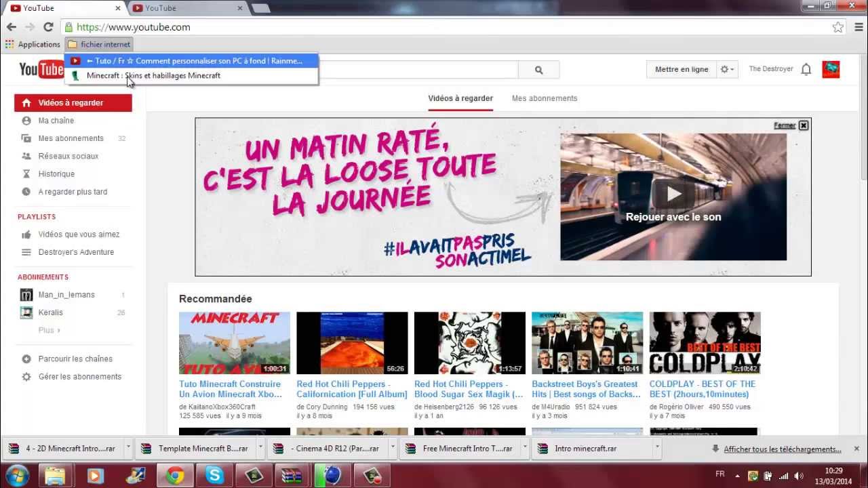Expand more subscriptions with 'Plus'

(49, 330)
